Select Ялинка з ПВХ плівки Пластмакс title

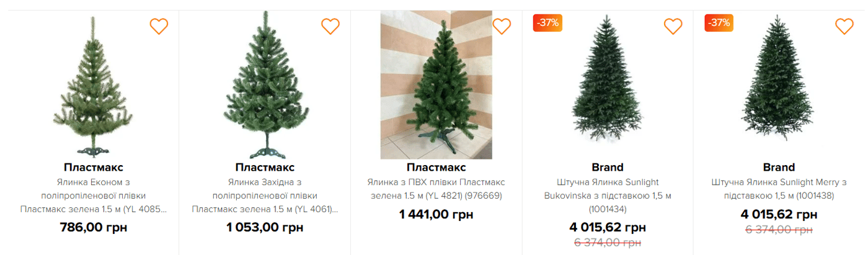pyautogui.click(x=436, y=189)
